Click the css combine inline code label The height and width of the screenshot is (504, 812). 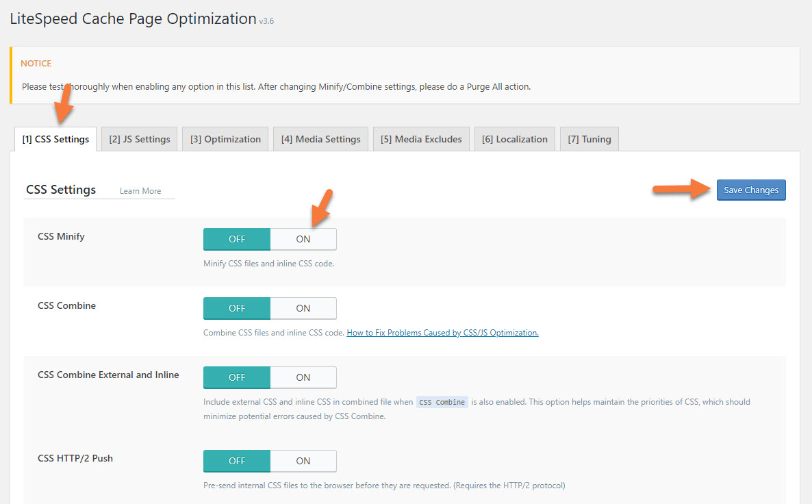click(x=442, y=402)
